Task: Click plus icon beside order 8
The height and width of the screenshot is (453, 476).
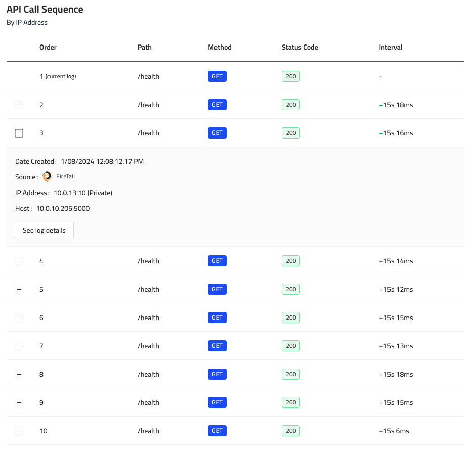Action: pos(19,374)
